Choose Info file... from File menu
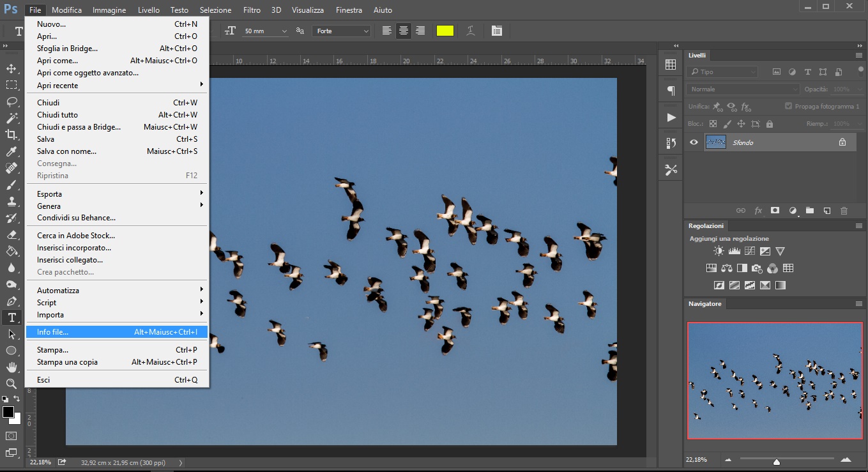 (x=116, y=332)
